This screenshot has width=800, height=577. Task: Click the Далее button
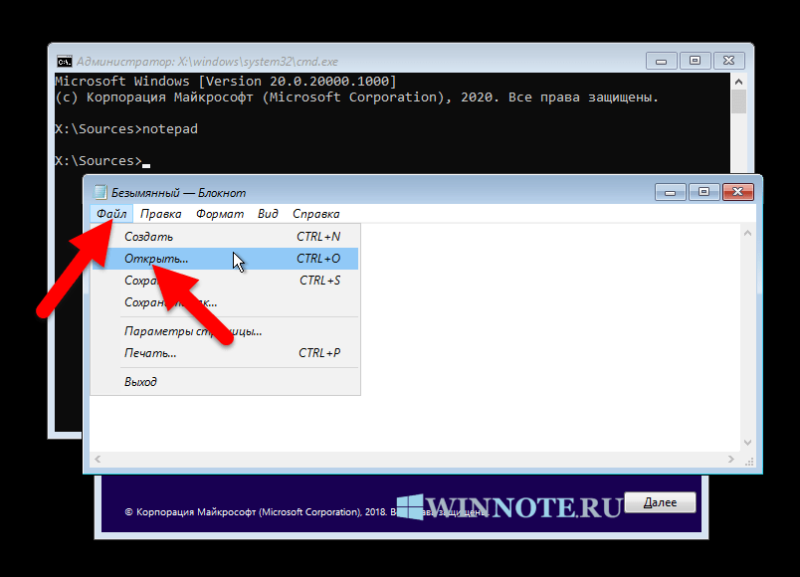(660, 503)
